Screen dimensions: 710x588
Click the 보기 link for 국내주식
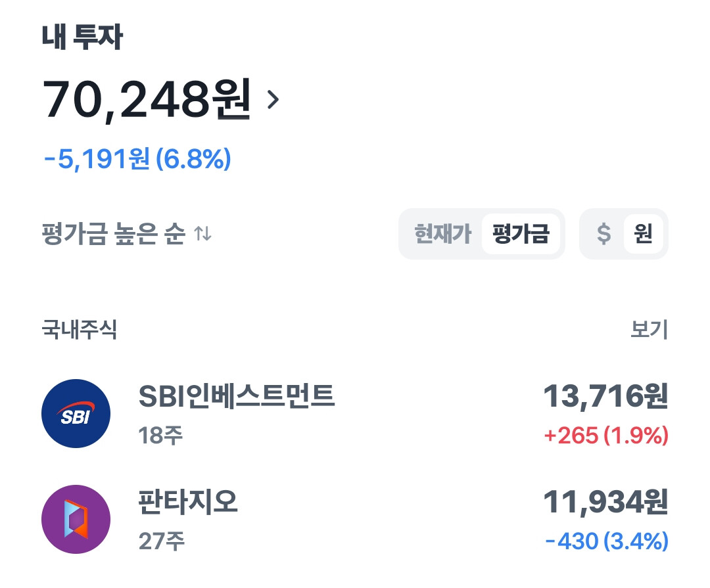pyautogui.click(x=649, y=329)
